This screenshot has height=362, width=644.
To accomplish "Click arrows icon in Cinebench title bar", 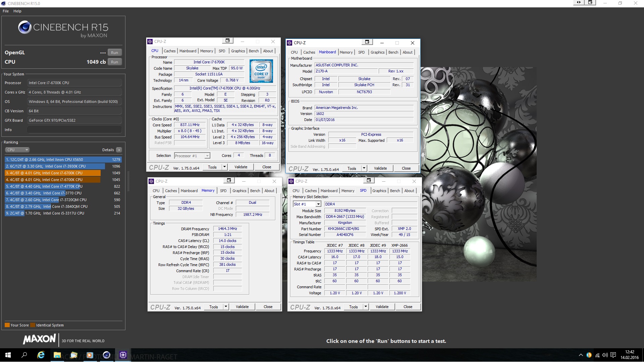I will click(579, 3).
